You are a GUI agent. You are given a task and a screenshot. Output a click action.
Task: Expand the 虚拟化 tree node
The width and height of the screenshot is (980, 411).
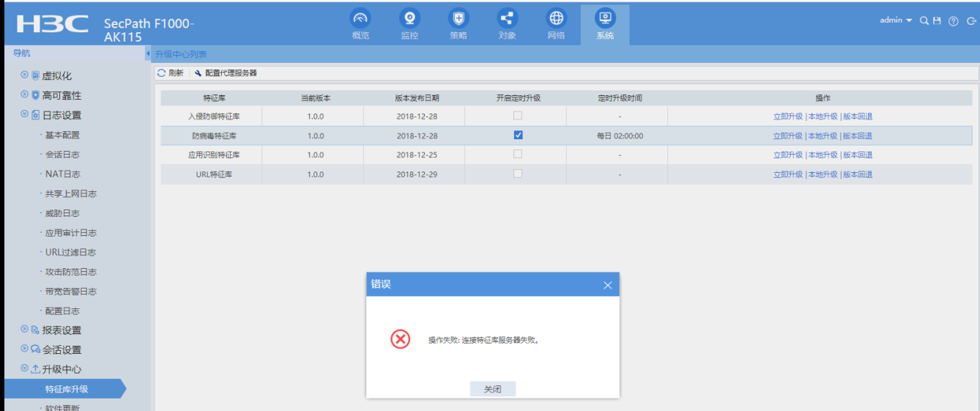[24, 75]
